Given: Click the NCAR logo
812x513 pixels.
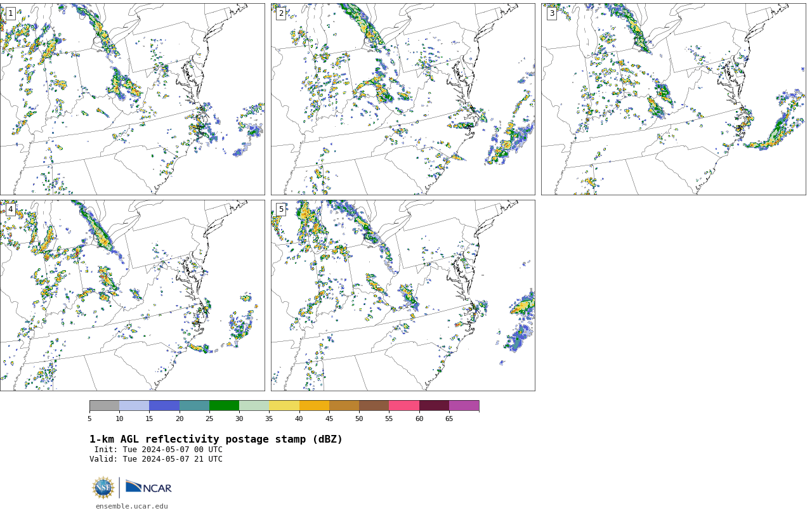Looking at the screenshot, I should click(x=148, y=487).
